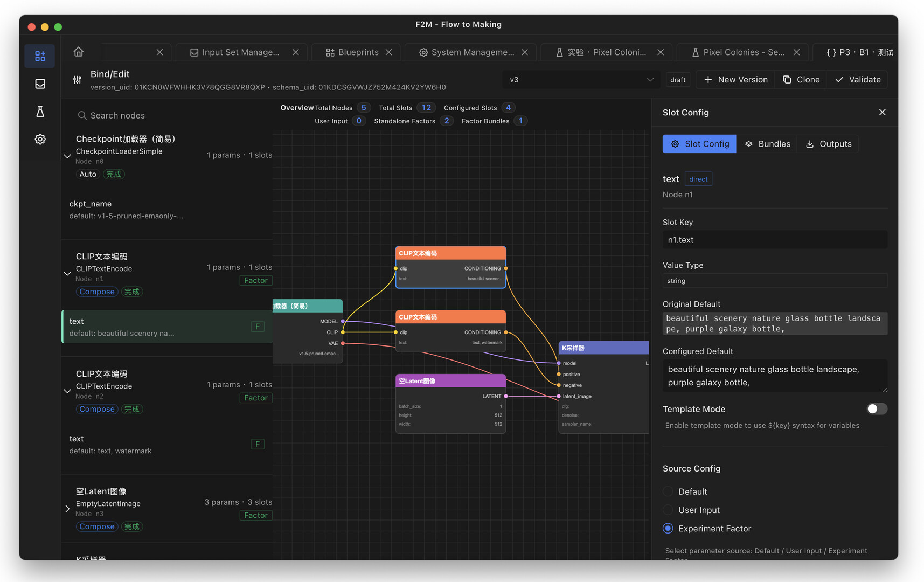
Task: Select the experiments flask icon in sidebar
Action: (x=39, y=112)
